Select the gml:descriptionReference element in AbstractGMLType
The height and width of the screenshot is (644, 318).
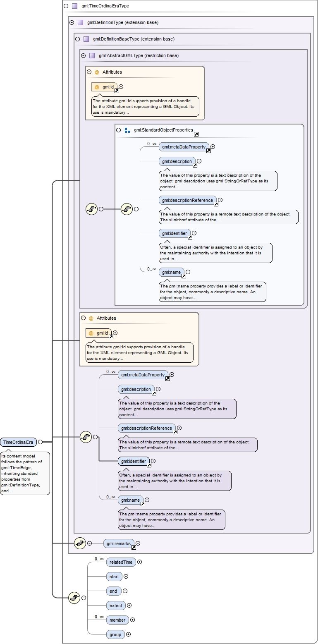click(187, 200)
